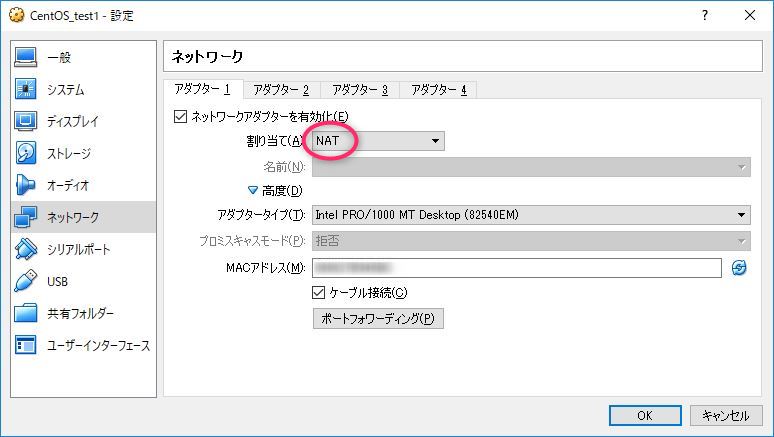Open the 割り当て NAT dropdown
This screenshot has height=437, width=774.
pos(378,141)
